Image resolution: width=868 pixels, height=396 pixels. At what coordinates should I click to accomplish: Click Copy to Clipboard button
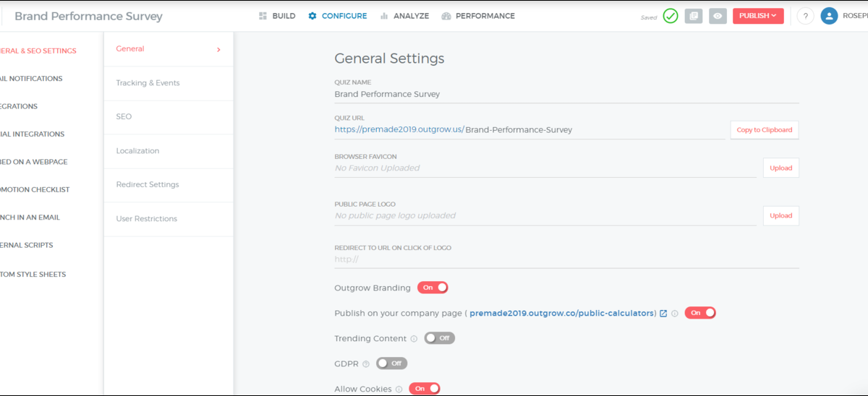tap(764, 130)
